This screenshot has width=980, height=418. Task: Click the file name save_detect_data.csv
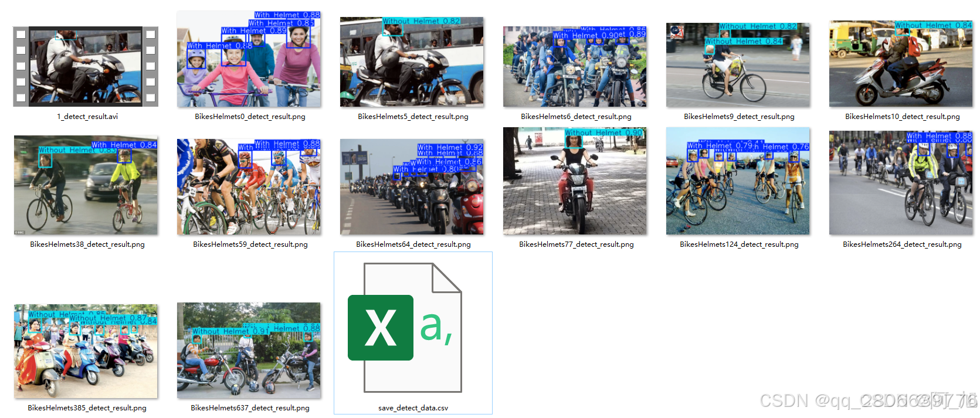[413, 408]
